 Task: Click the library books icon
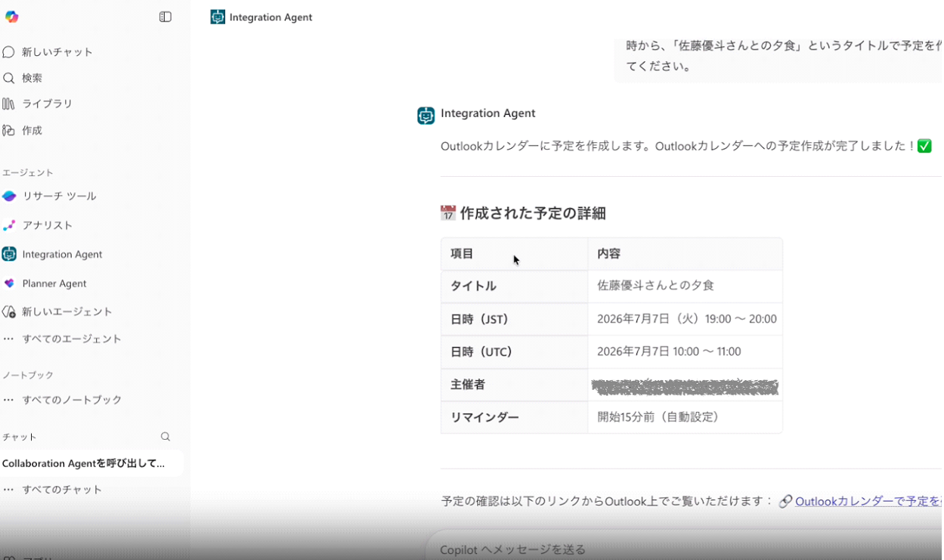(8, 104)
